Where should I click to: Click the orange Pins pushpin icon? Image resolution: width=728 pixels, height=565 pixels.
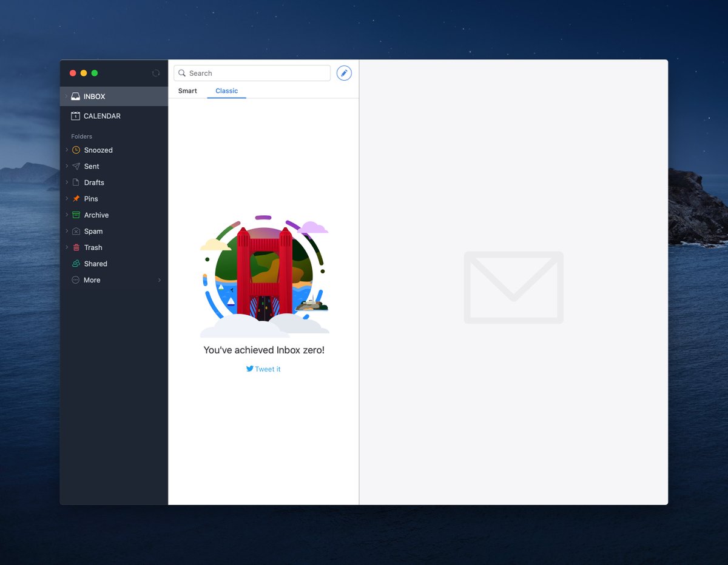pyautogui.click(x=76, y=199)
